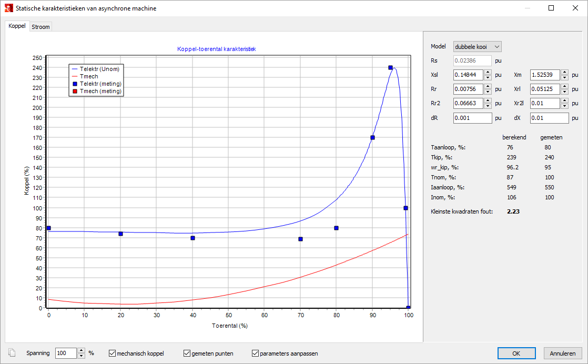Decrease Xrl value using down arrow

(x=564, y=92)
